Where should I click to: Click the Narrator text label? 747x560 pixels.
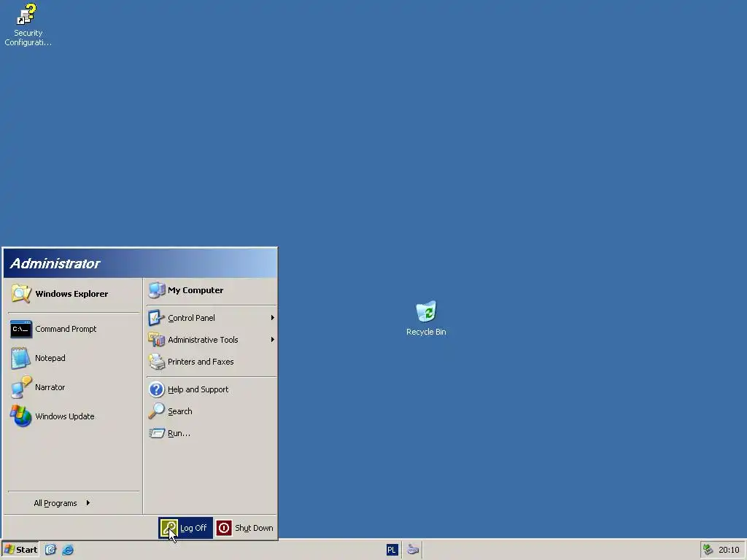tap(50, 387)
